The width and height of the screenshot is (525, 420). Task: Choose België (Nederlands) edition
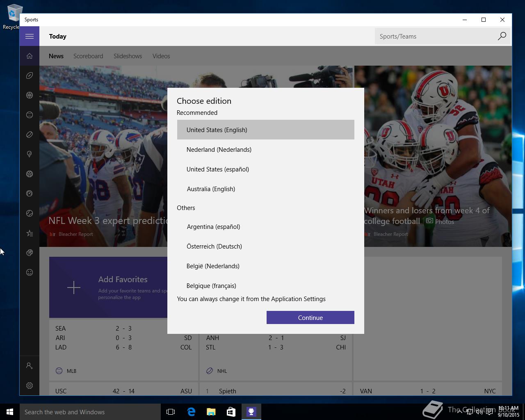tap(266, 266)
